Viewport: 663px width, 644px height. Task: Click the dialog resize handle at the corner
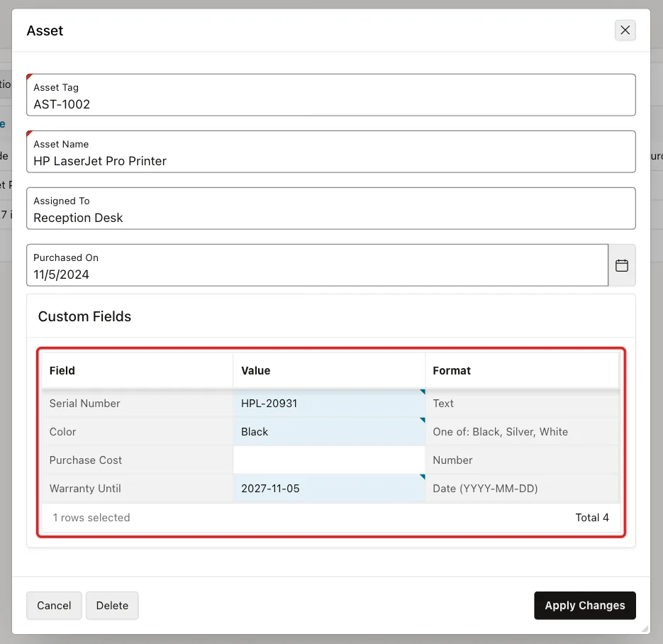tap(645, 629)
